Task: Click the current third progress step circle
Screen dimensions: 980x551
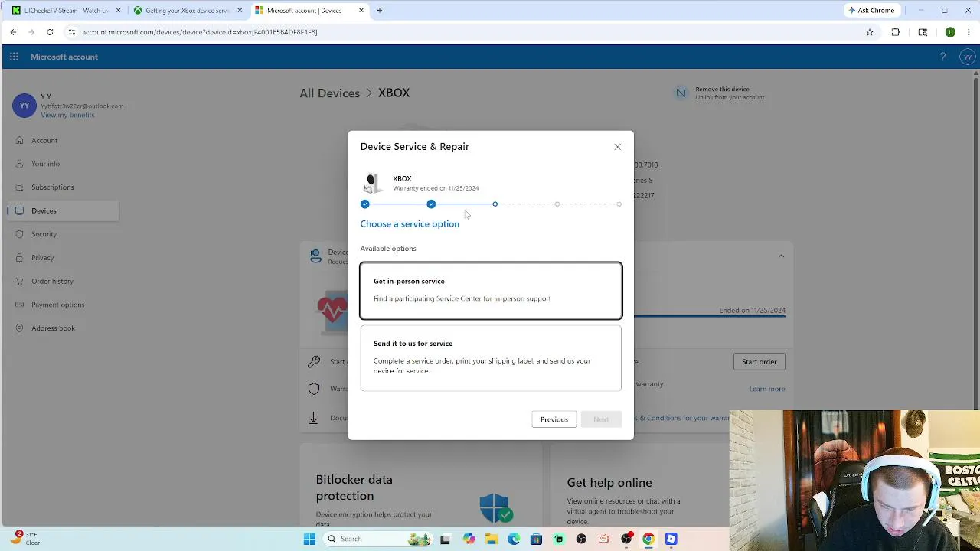Action: pos(495,204)
